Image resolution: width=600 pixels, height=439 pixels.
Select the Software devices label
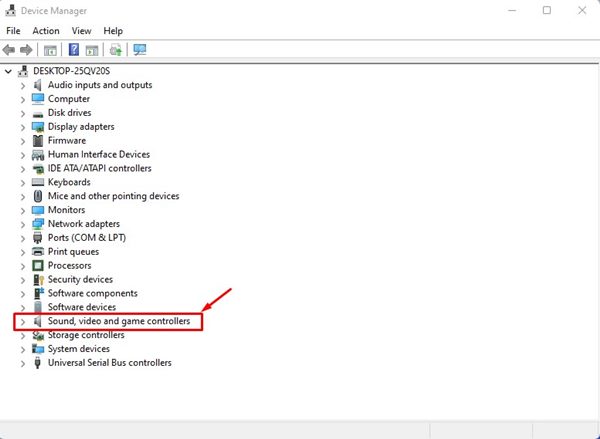point(82,307)
